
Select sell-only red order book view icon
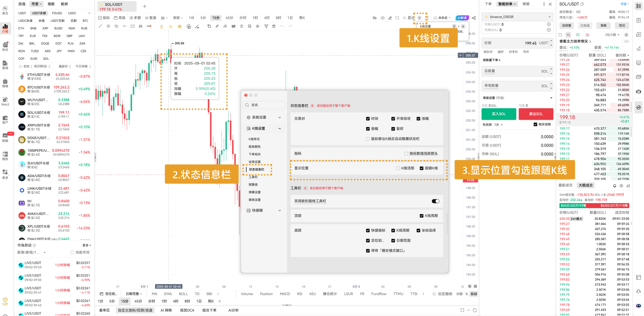pyautogui.click(x=587, y=35)
